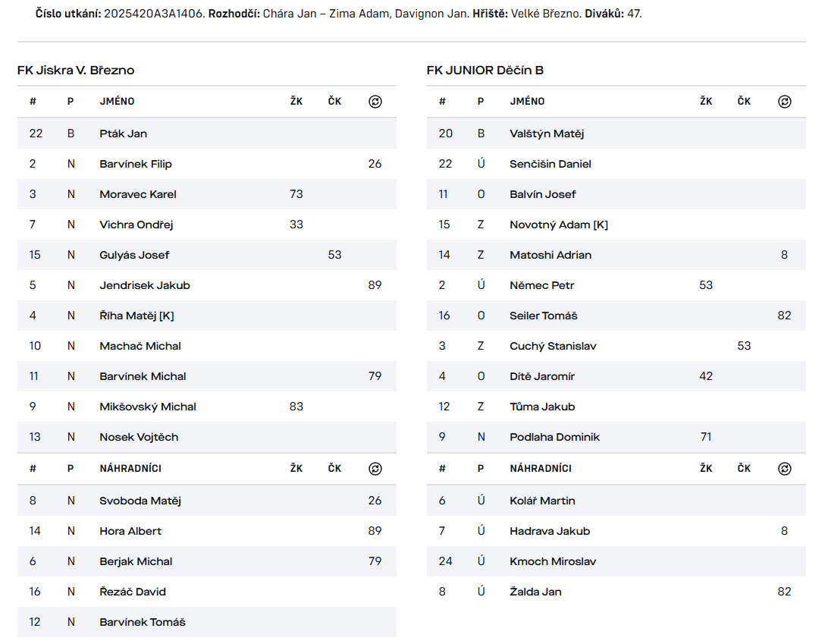The width and height of the screenshot is (828, 644).
Task: Open Valštýn Matěj goalkeeper entry
Action: (547, 134)
